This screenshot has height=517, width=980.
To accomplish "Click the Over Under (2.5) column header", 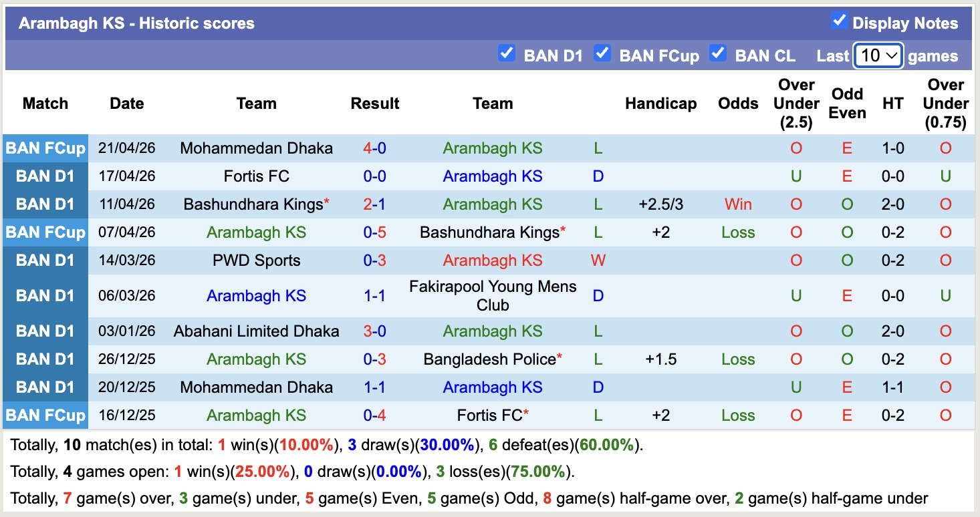I will tap(795, 104).
